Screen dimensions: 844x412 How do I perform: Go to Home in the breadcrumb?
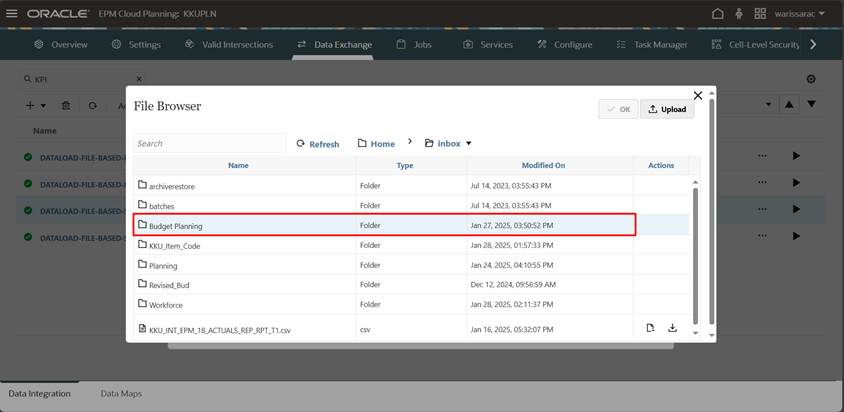(x=376, y=144)
